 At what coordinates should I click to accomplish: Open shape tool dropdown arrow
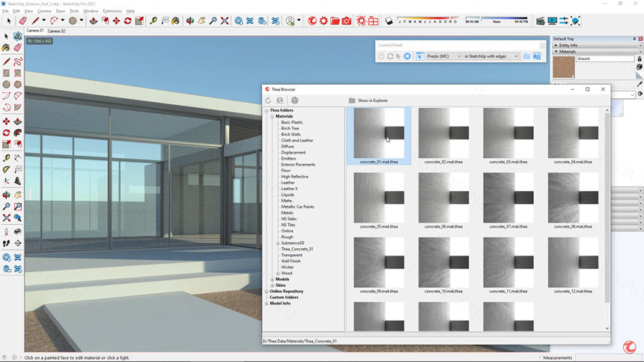pyautogui.click(x=82, y=20)
